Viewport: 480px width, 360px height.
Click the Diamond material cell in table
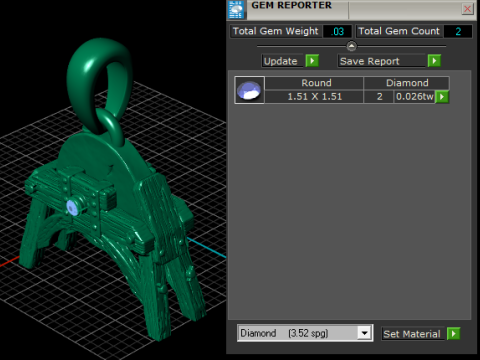(x=407, y=83)
